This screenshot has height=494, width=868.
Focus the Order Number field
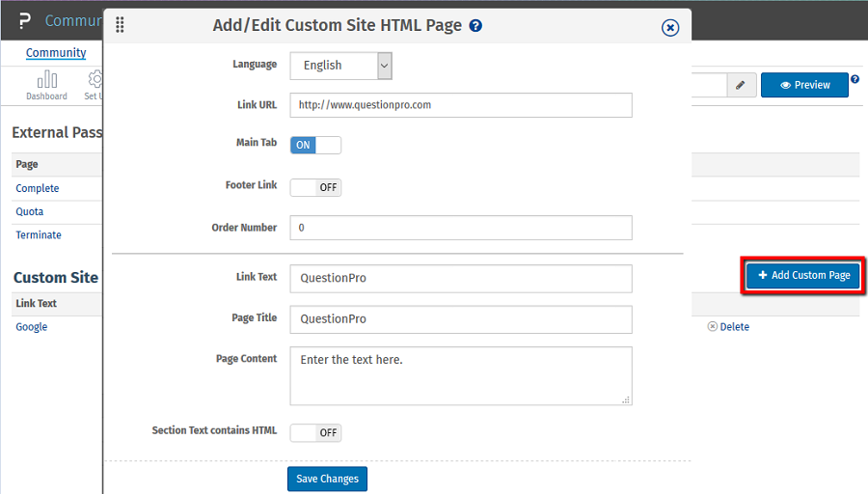(x=460, y=228)
